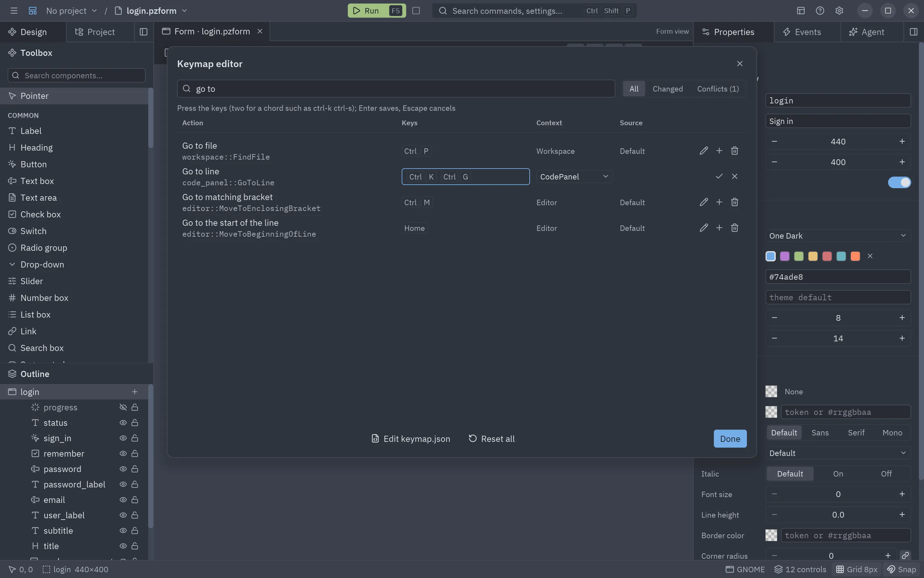Click Reset all in the Keymap editor
The width and height of the screenshot is (924, 578).
492,439
